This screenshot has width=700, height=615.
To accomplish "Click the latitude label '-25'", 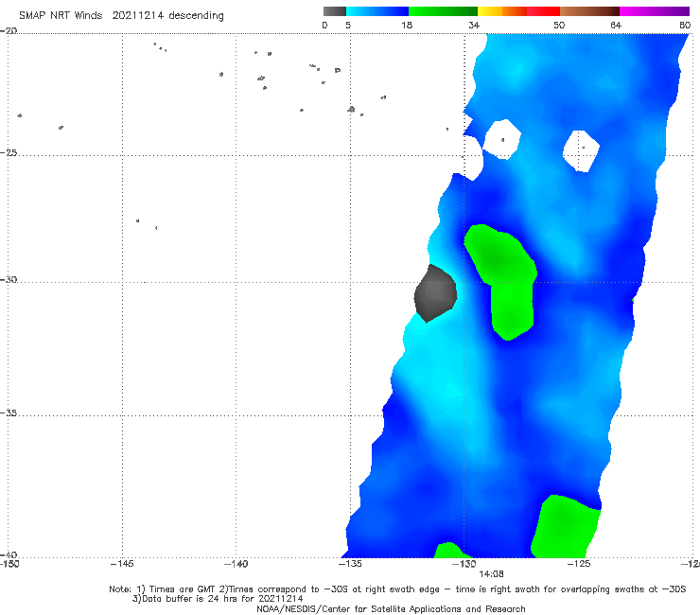I will pos(9,152).
